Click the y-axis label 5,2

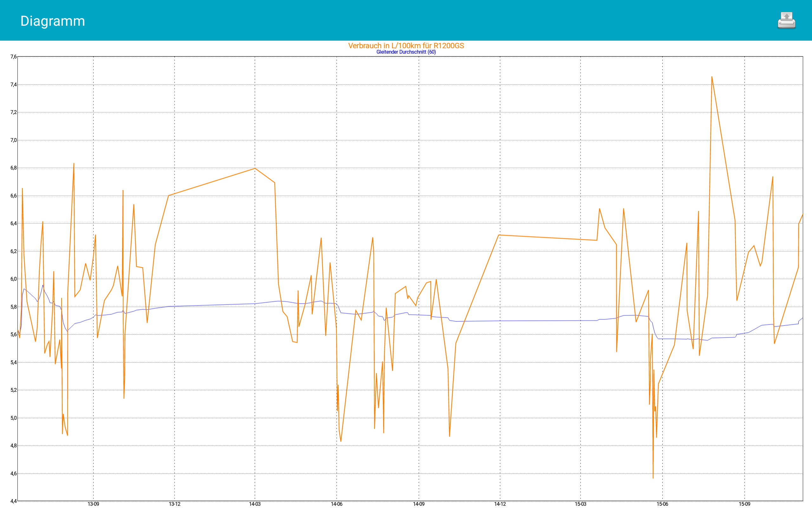click(x=13, y=390)
